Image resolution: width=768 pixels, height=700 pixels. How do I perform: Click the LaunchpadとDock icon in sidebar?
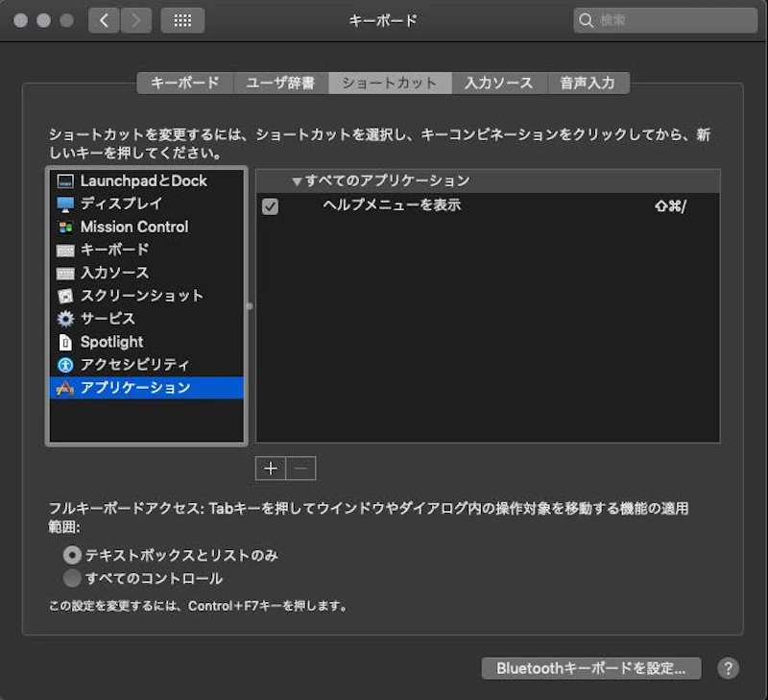coord(65,181)
